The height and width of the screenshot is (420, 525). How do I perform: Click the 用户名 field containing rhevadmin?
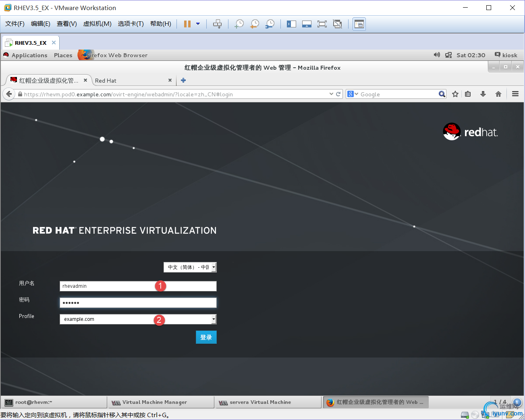[x=138, y=286]
